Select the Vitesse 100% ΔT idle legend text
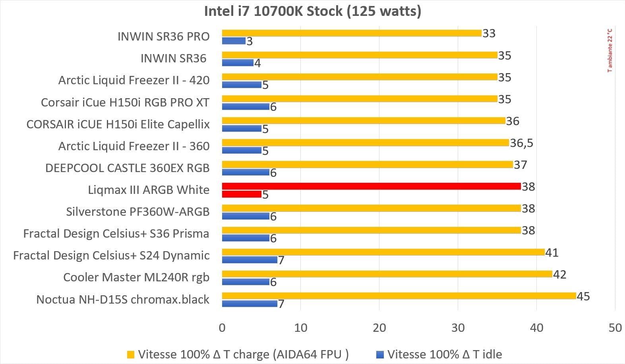 (x=445, y=354)
